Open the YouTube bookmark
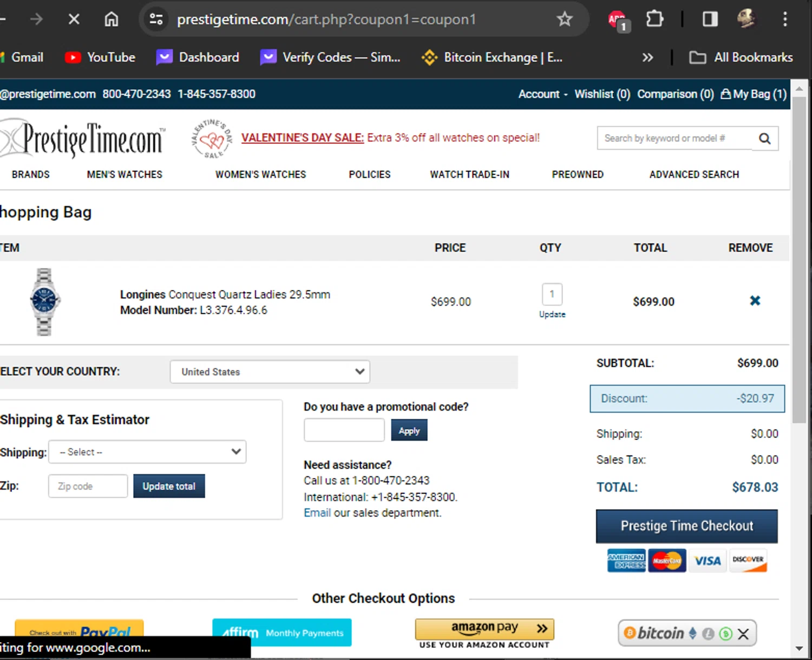The width and height of the screenshot is (812, 660). [100, 57]
